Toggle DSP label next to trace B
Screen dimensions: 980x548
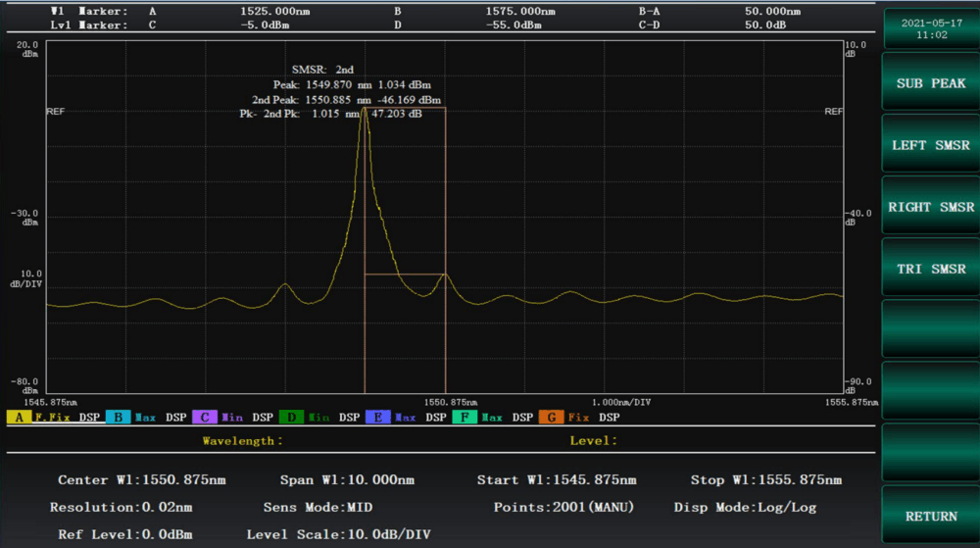pyautogui.click(x=175, y=418)
